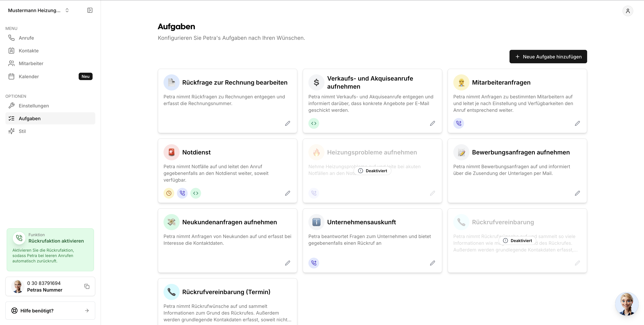Viewport: 644px width, 325px height.
Task: Open Anrufe in sidebar menu
Action: click(x=26, y=38)
